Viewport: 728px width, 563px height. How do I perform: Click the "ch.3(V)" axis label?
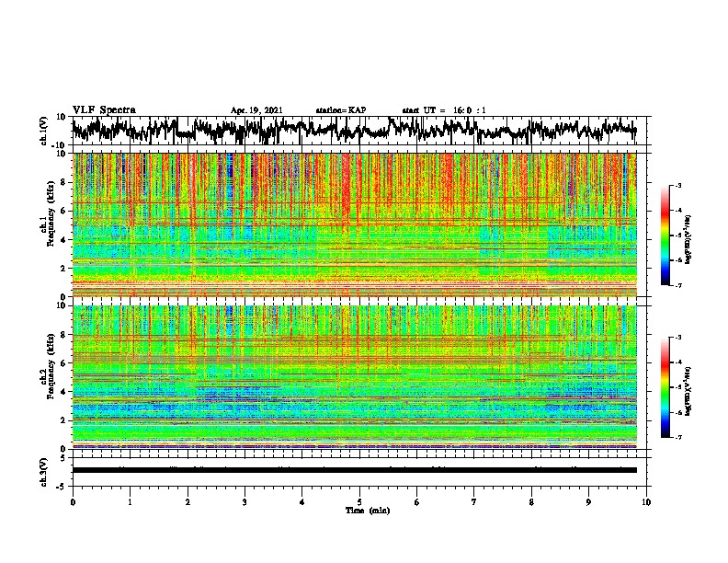coord(44,472)
